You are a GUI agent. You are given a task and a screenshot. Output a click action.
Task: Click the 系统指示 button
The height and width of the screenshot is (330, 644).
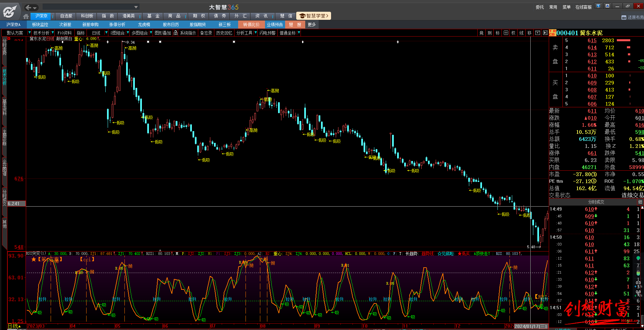click(188, 33)
